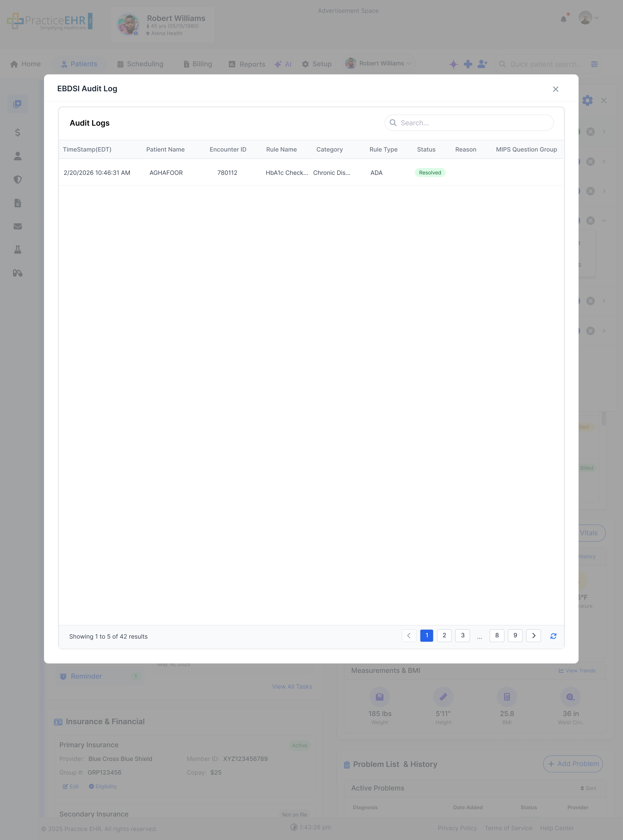623x840 pixels.
Task: Click the blue plus add icon
Action: pyautogui.click(x=468, y=64)
